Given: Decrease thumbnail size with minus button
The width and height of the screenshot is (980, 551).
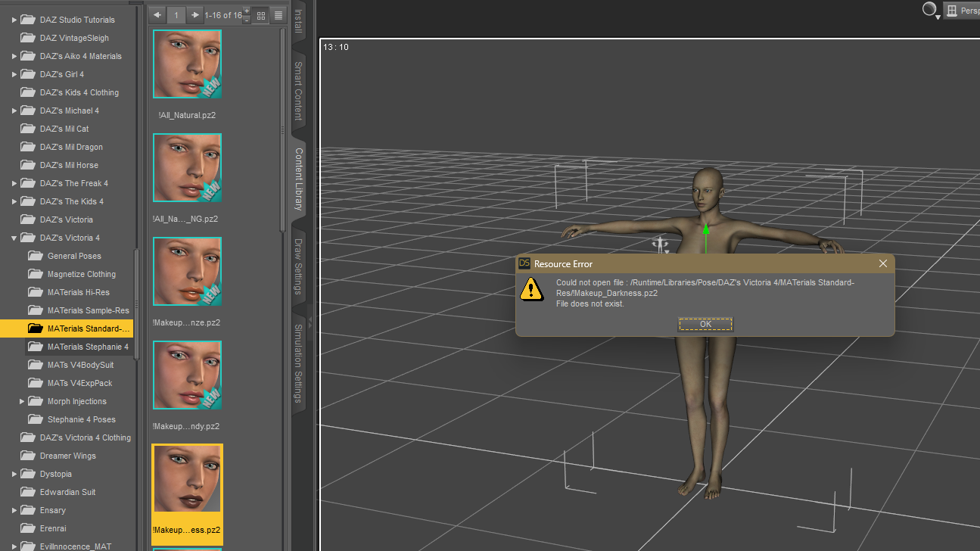Looking at the screenshot, I should (247, 20).
